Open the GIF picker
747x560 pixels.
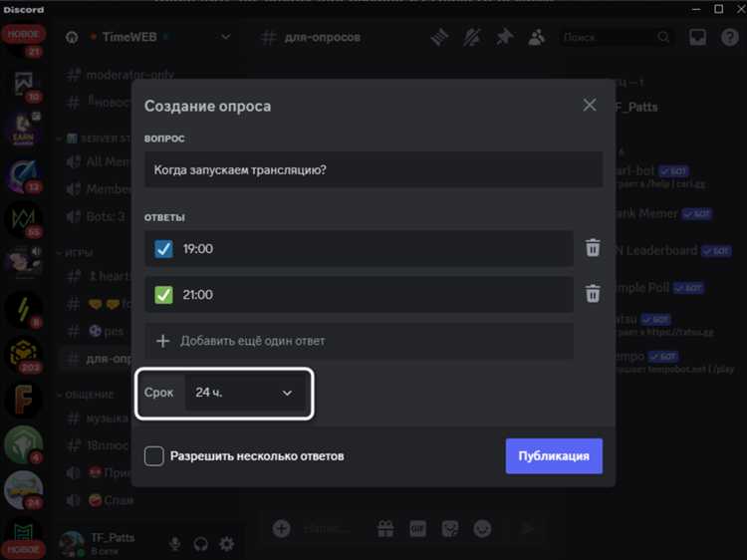417,528
